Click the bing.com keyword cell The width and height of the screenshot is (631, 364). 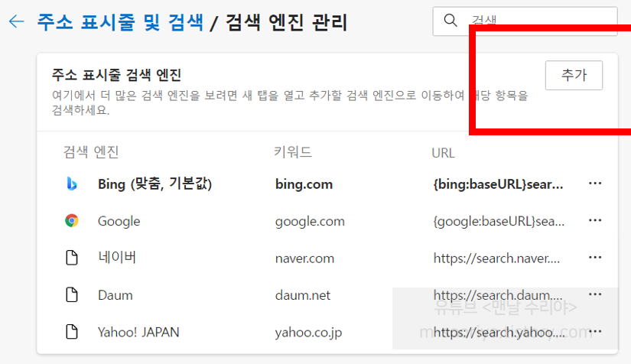point(304,184)
